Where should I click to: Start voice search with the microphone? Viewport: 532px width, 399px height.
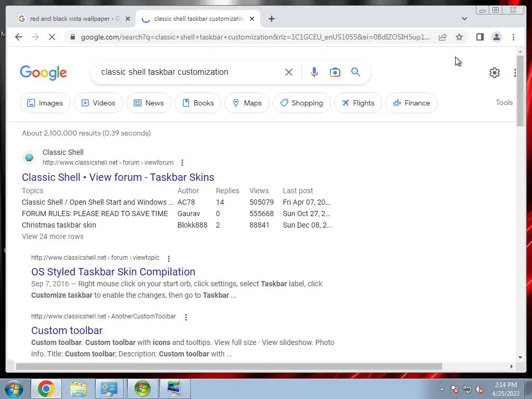[x=314, y=72]
